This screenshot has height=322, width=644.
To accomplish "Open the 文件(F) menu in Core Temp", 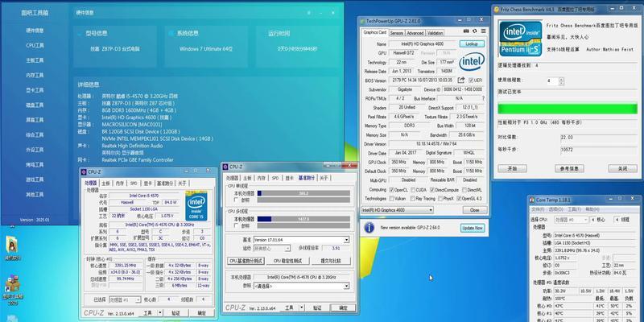I will point(538,209).
